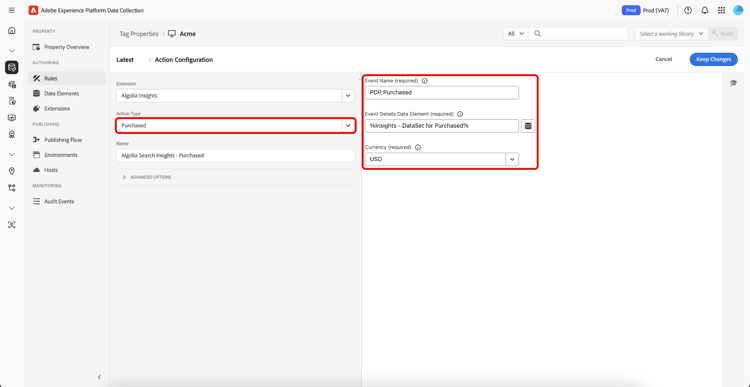Open help via question mark icon
The height and width of the screenshot is (387, 750).
click(x=688, y=10)
